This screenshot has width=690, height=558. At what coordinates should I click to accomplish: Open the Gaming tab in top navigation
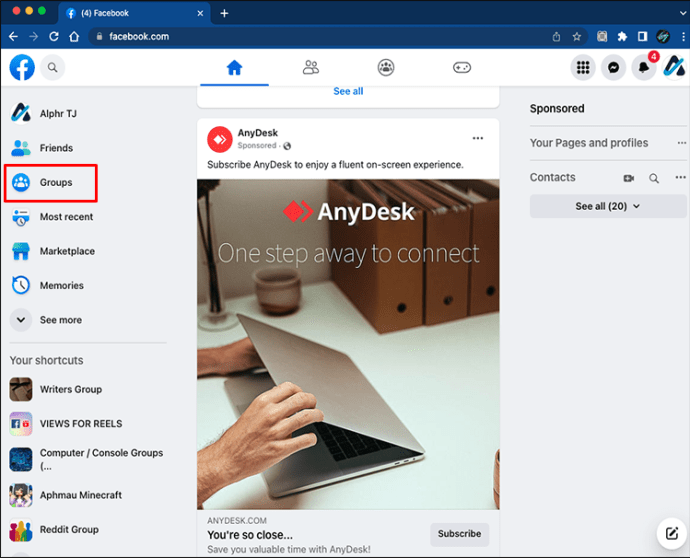462,68
